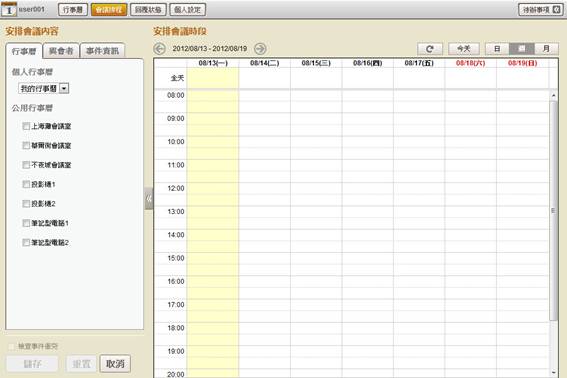
Task: Click the scrollbar down arrow of the time grid
Action: point(553,373)
